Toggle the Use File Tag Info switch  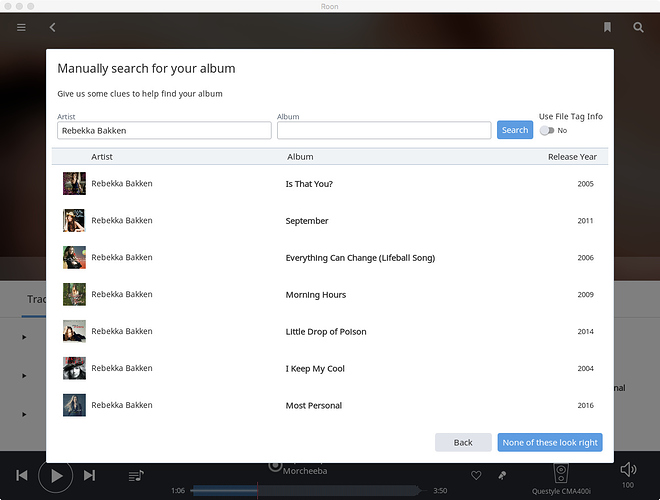point(547,130)
